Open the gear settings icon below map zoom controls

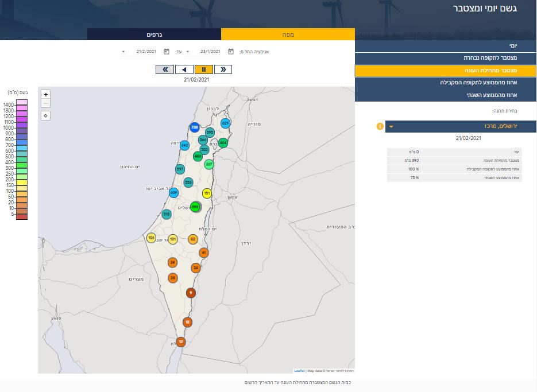pos(46,115)
